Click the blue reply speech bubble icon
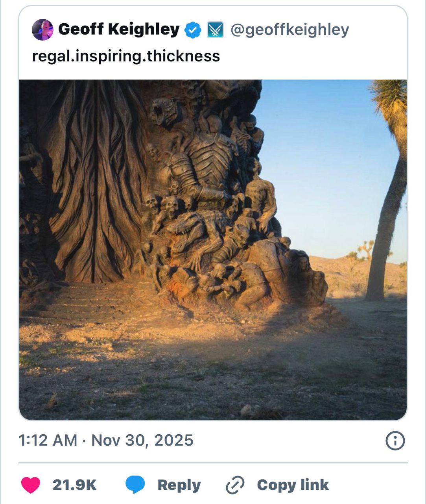Screen dimensions: 426x504 pyautogui.click(x=135, y=485)
